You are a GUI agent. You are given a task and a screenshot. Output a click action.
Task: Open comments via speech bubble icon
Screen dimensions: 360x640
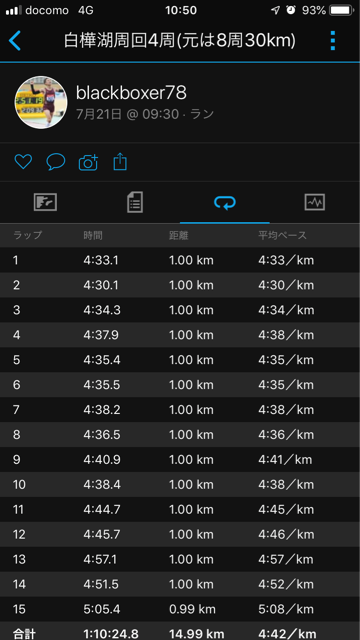56,162
